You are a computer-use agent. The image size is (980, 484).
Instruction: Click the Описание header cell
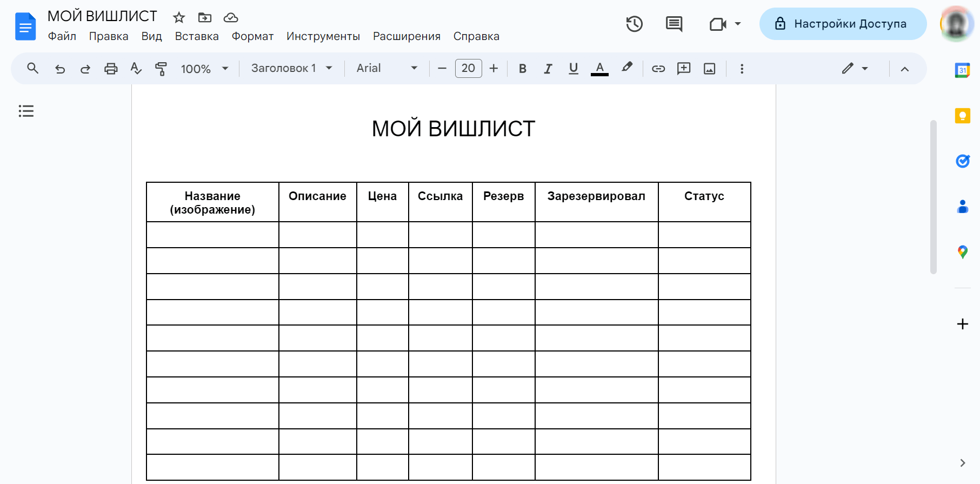click(x=318, y=202)
